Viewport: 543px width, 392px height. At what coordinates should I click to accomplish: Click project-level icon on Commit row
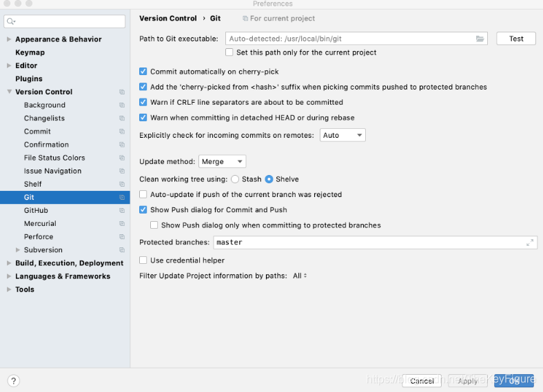click(x=122, y=132)
